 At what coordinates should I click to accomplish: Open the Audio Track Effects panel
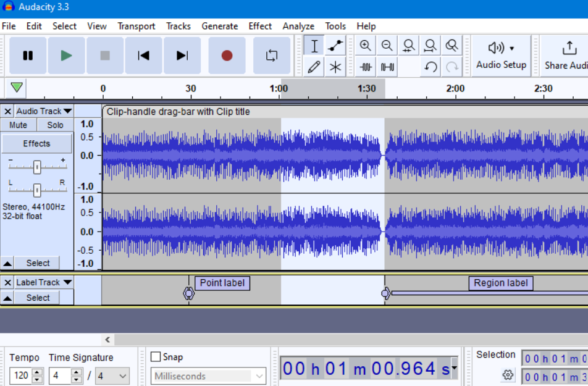(36, 143)
